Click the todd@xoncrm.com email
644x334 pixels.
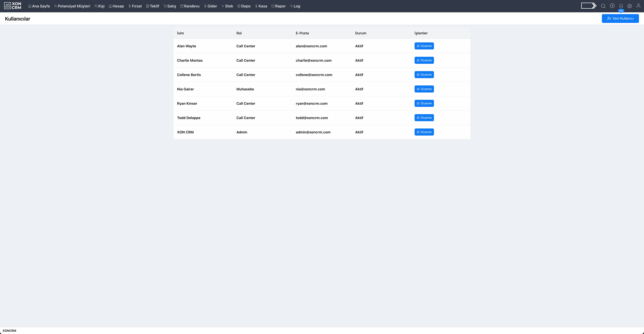tap(312, 118)
